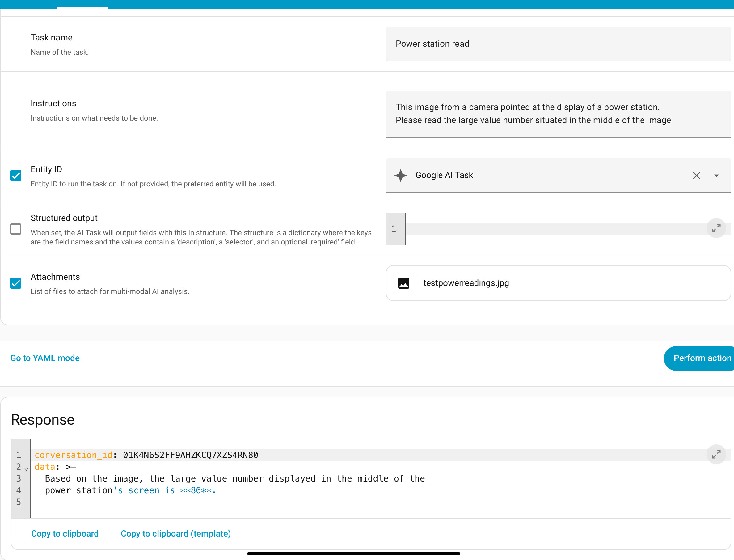Select the active tab in the top bar

(82, 4)
